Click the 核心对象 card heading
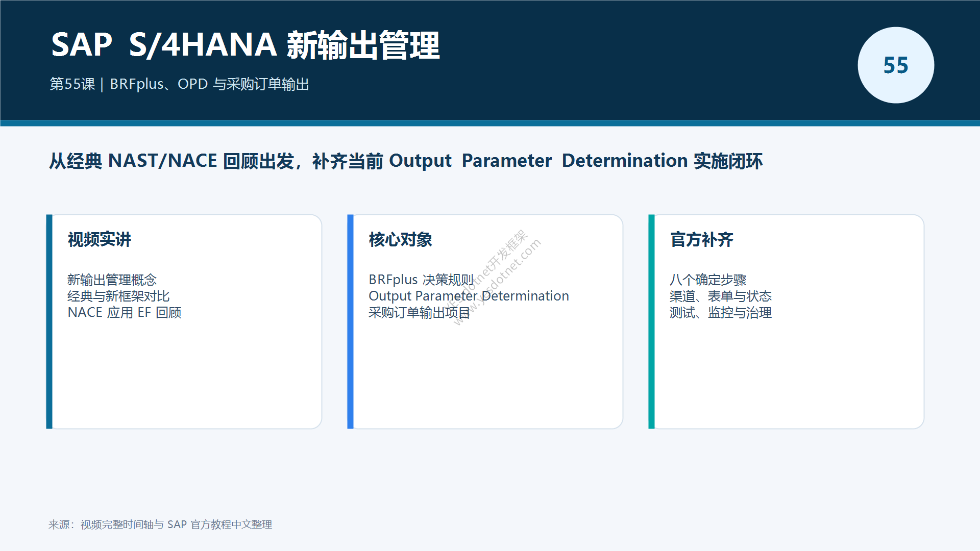Viewport: 980px width, 551px height. tap(401, 239)
